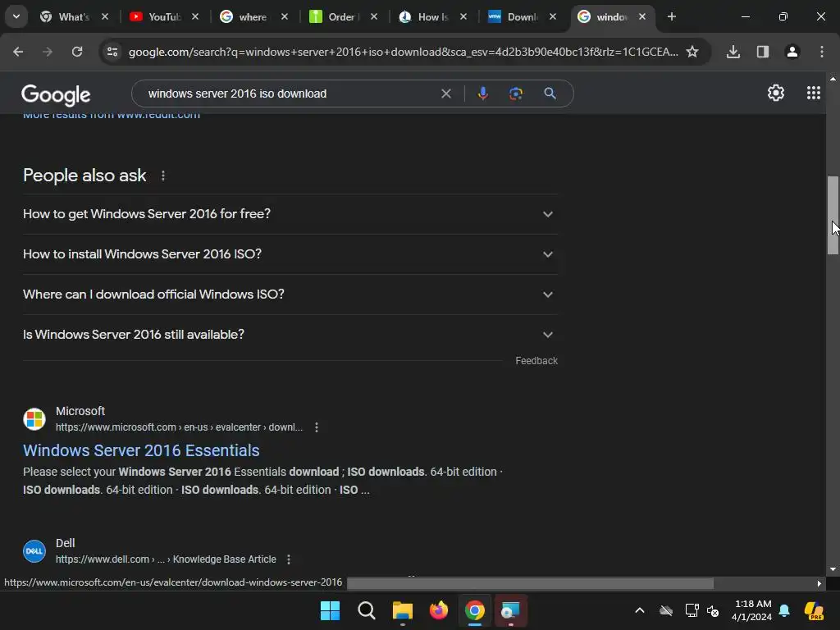Submit search with the magnifier icon
Viewport: 840px width, 630px height.
coord(550,94)
